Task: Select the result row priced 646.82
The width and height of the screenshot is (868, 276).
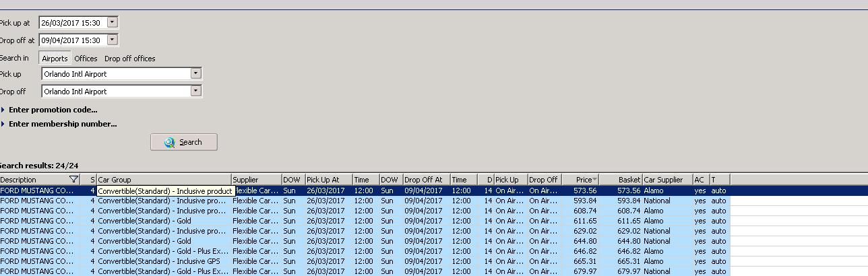Action: pyautogui.click(x=365, y=251)
